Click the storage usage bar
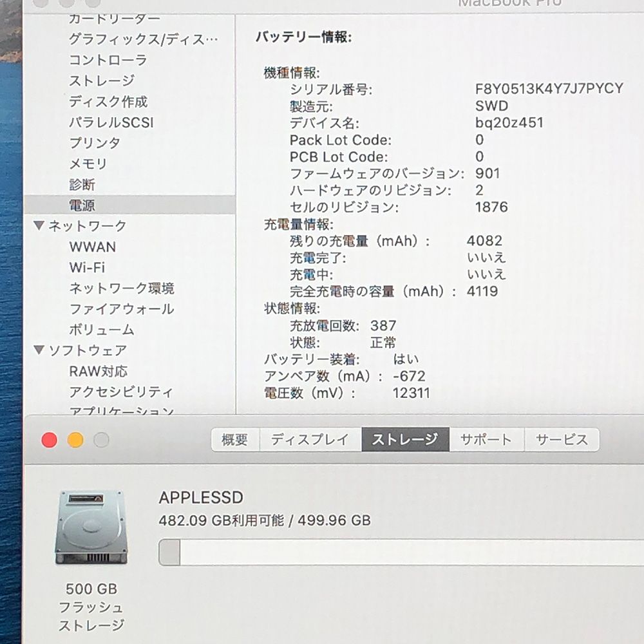 pos(399,553)
